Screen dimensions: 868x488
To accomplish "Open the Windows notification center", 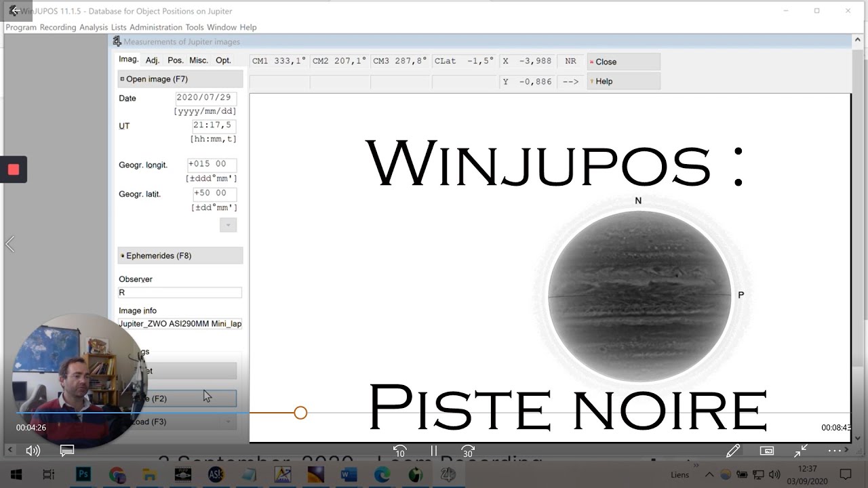I will click(846, 474).
